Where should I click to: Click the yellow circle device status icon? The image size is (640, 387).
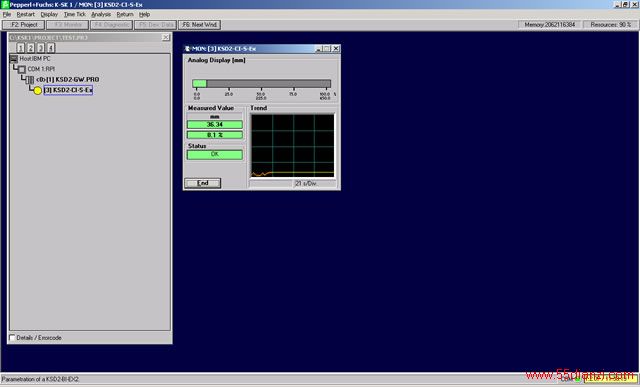[x=38, y=91]
